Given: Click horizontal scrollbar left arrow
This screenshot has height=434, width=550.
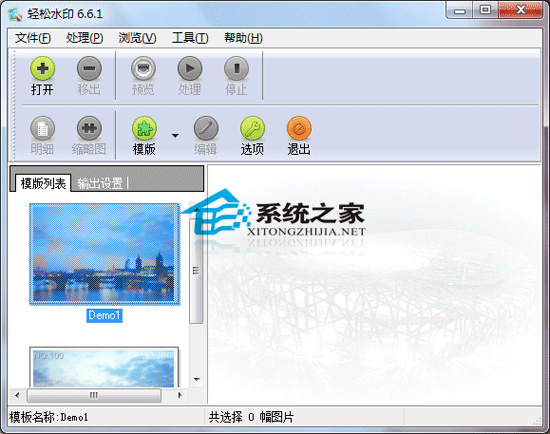Looking at the screenshot, I should point(17,395).
